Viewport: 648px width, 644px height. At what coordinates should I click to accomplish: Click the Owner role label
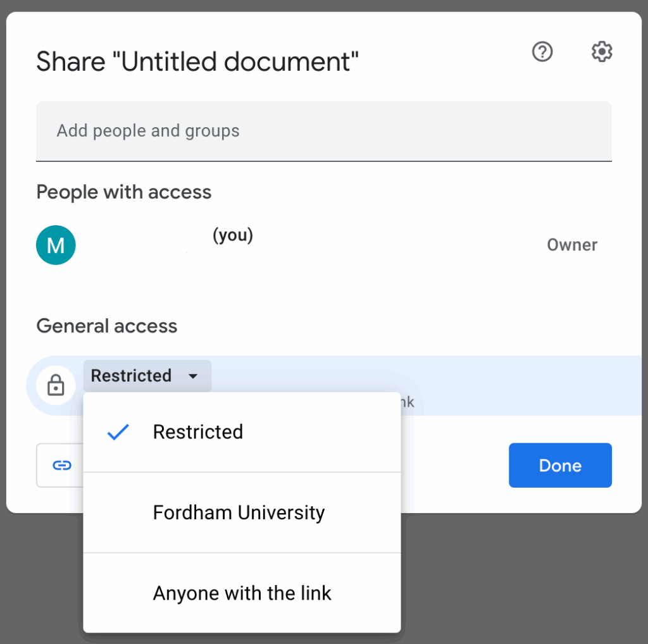pos(572,245)
